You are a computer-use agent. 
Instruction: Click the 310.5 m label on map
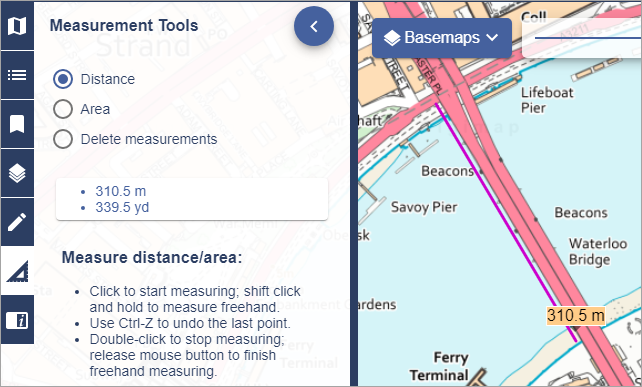(x=576, y=315)
